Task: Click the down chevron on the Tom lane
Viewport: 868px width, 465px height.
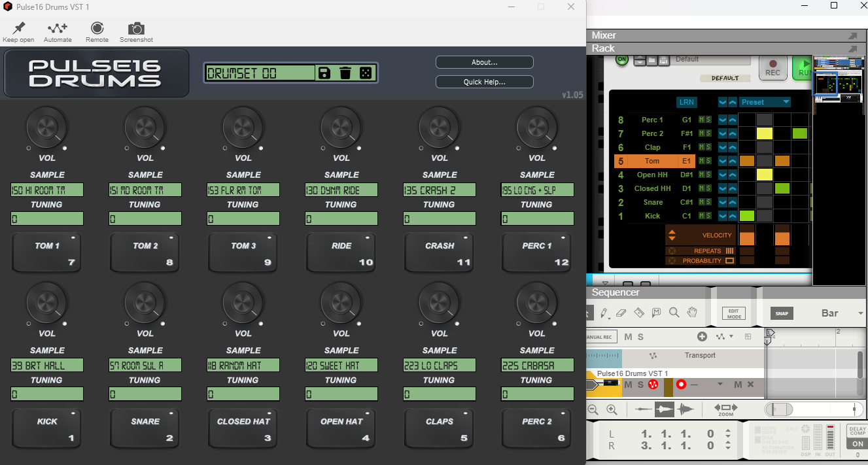Action: [x=723, y=160]
